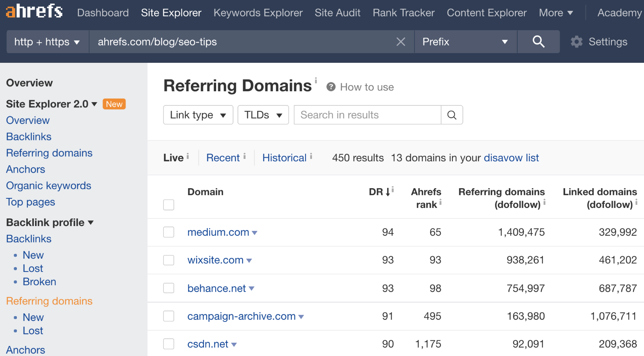Open the Prefix mode dropdown

[466, 42]
